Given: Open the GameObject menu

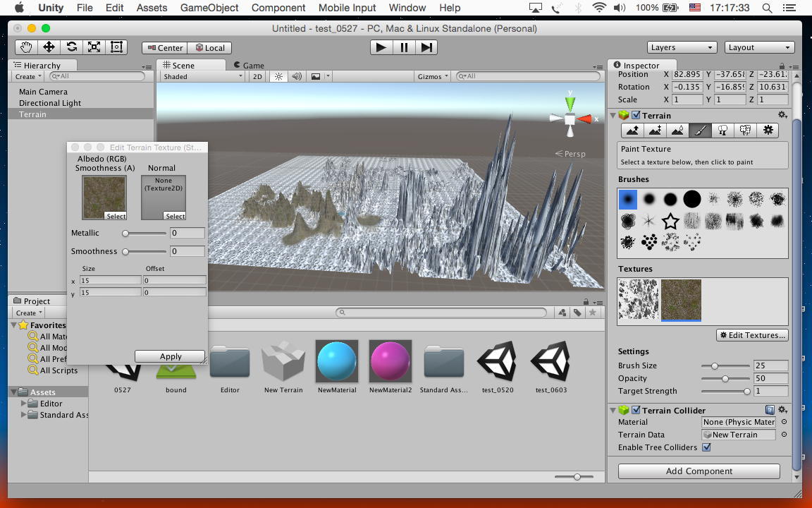Looking at the screenshot, I should point(209,8).
